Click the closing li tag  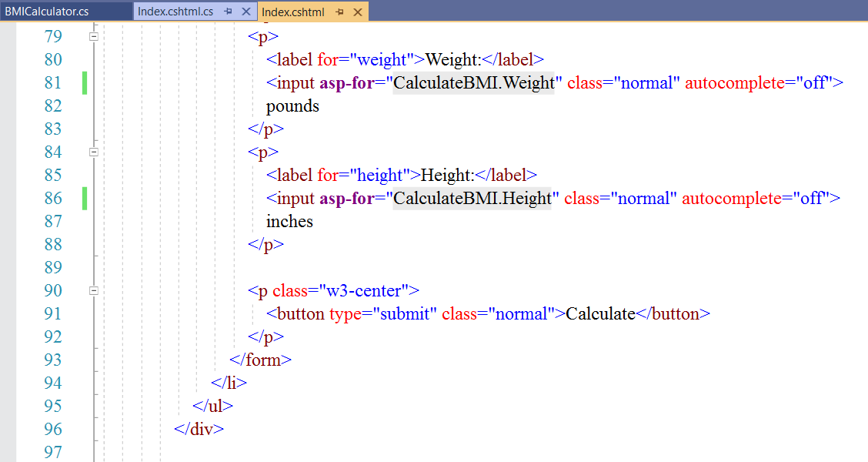pyautogui.click(x=229, y=383)
